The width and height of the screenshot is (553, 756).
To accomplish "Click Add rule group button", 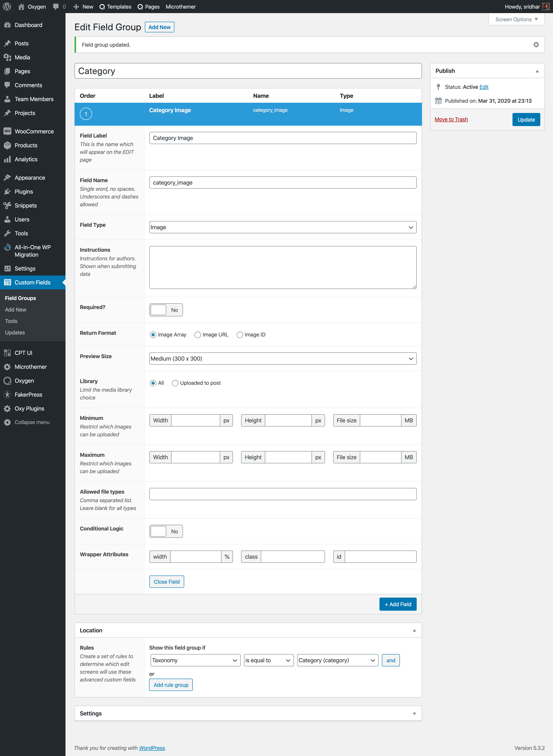I will click(x=171, y=685).
